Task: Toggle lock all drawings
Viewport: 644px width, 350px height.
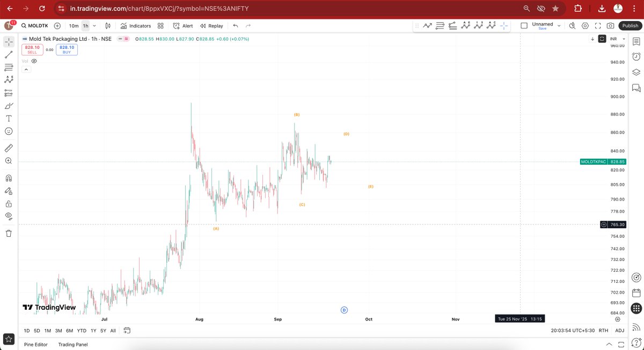Action: pos(9,204)
